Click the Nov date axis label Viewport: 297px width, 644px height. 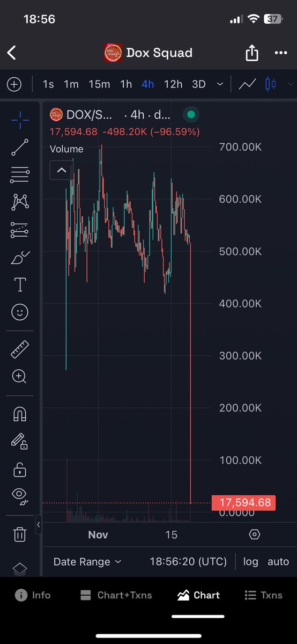(x=98, y=535)
